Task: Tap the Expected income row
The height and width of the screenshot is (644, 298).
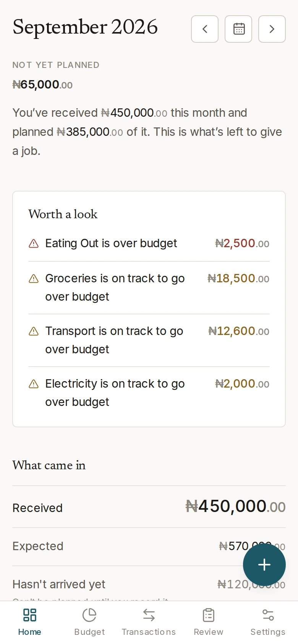Action: pos(149,546)
